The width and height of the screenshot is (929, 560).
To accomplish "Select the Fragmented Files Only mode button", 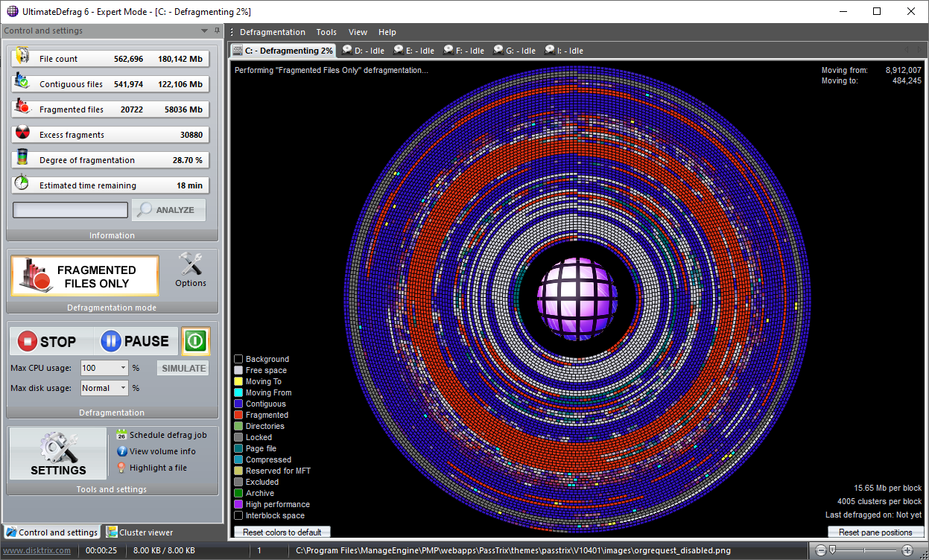I will click(x=85, y=276).
